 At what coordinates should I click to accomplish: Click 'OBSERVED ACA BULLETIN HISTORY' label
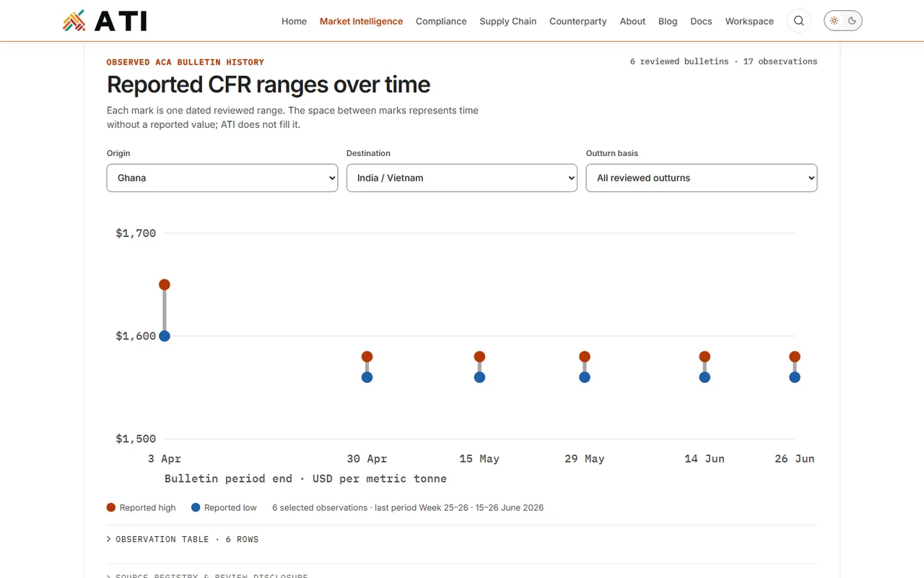(x=186, y=62)
